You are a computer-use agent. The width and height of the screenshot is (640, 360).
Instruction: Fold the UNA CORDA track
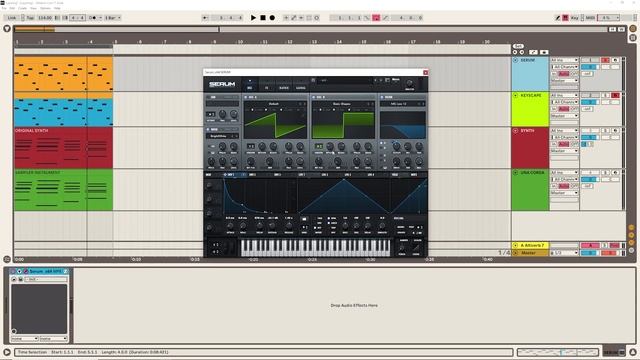click(516, 173)
